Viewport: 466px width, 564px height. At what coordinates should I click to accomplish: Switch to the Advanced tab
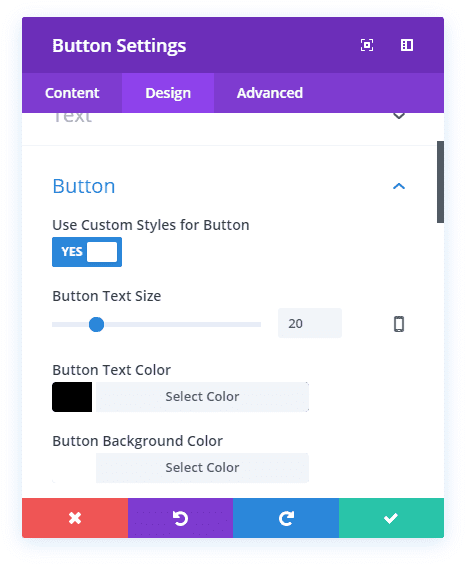tap(270, 93)
